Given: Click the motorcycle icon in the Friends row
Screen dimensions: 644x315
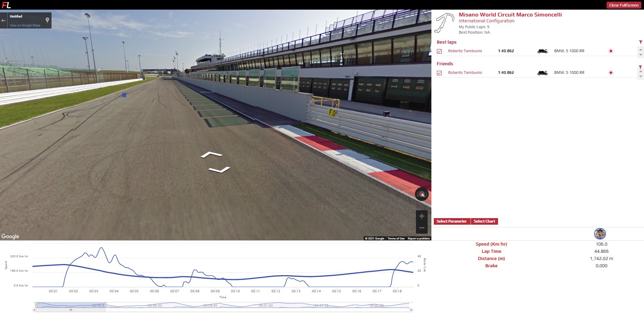Looking at the screenshot, I should pyautogui.click(x=542, y=73).
